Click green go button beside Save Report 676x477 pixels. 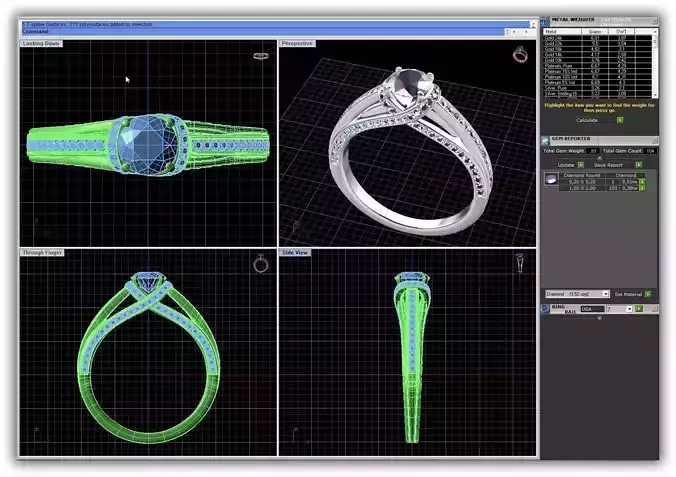point(639,165)
